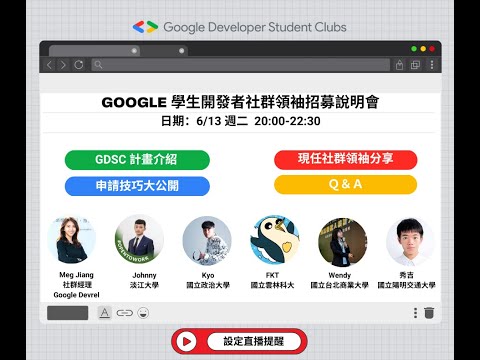Viewport: 480px width, 360px height.
Task: Click the date text 6/13 週二 20:00-22:30
Action: (x=258, y=121)
